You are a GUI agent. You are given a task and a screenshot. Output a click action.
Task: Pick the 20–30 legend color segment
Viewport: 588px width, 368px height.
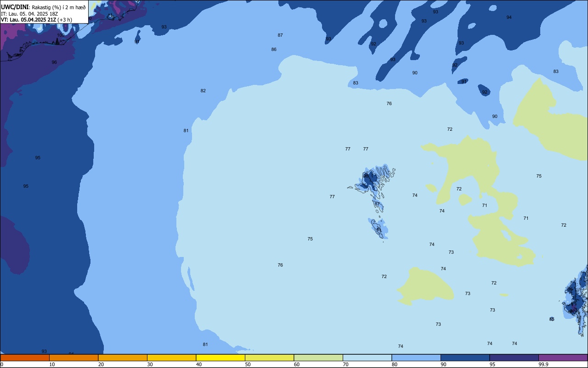[x=123, y=357]
